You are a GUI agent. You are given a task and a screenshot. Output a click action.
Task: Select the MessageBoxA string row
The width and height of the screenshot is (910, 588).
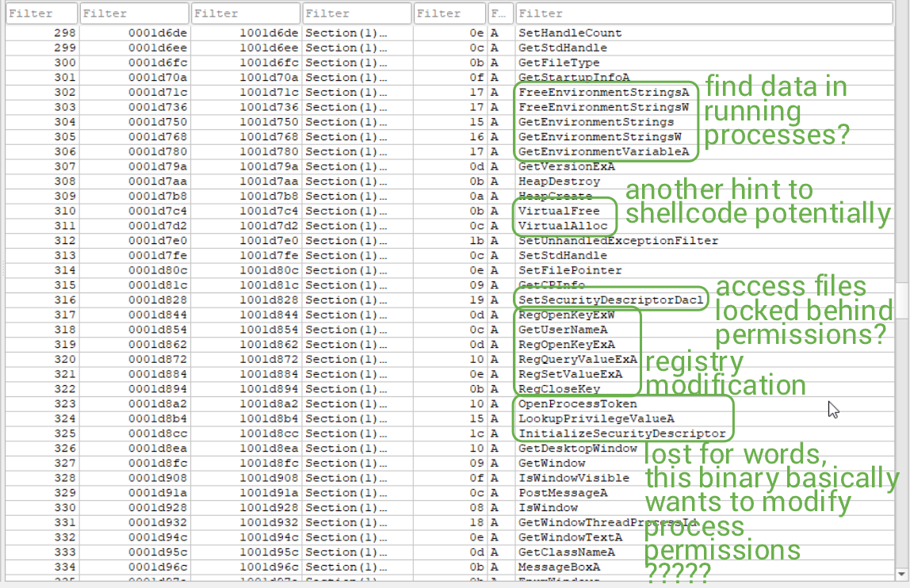coord(558,567)
